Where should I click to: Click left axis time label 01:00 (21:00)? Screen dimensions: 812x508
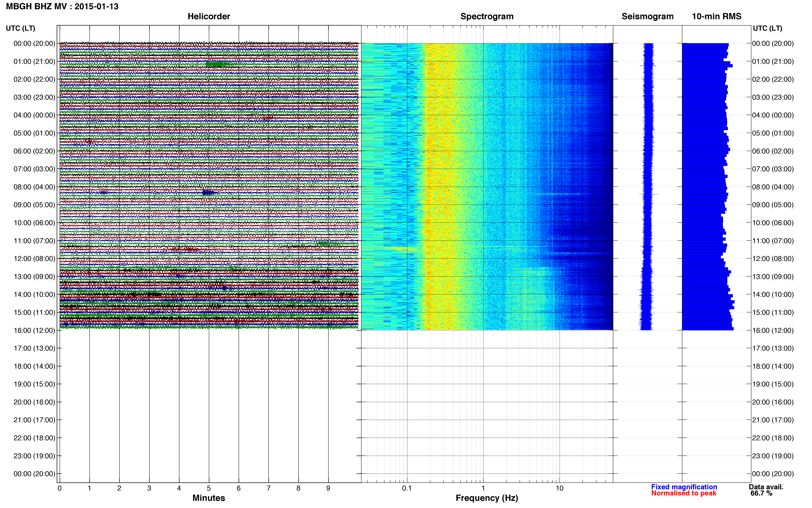pos(34,62)
